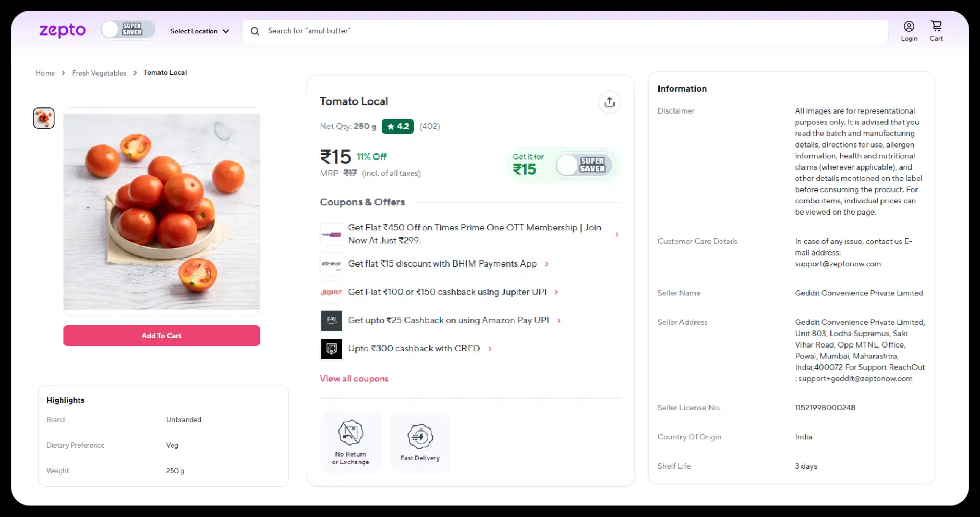
Task: Click the No Return or Exchange icon
Action: click(350, 433)
